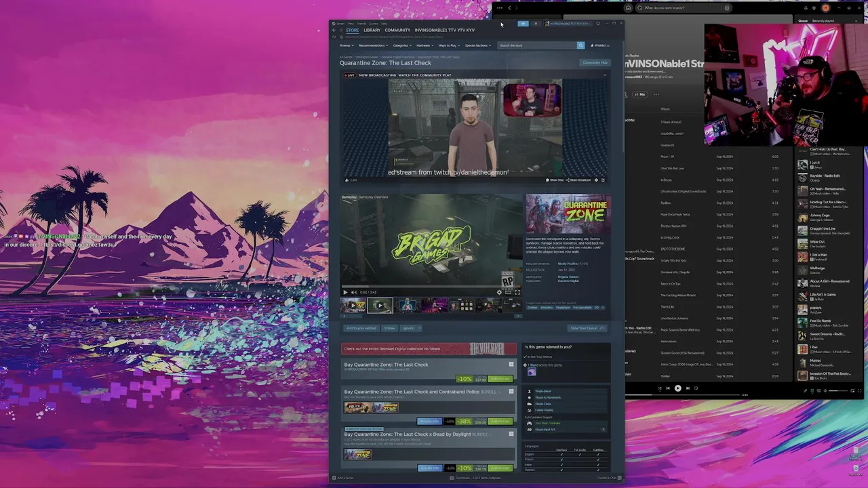The height and width of the screenshot is (488, 868).
Task: Skip to next track in Spotify
Action: [688, 388]
